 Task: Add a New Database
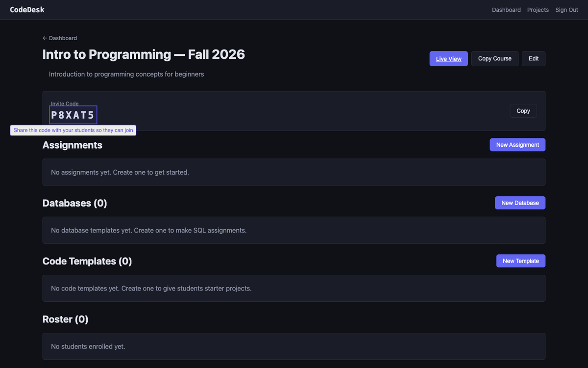[x=519, y=203]
